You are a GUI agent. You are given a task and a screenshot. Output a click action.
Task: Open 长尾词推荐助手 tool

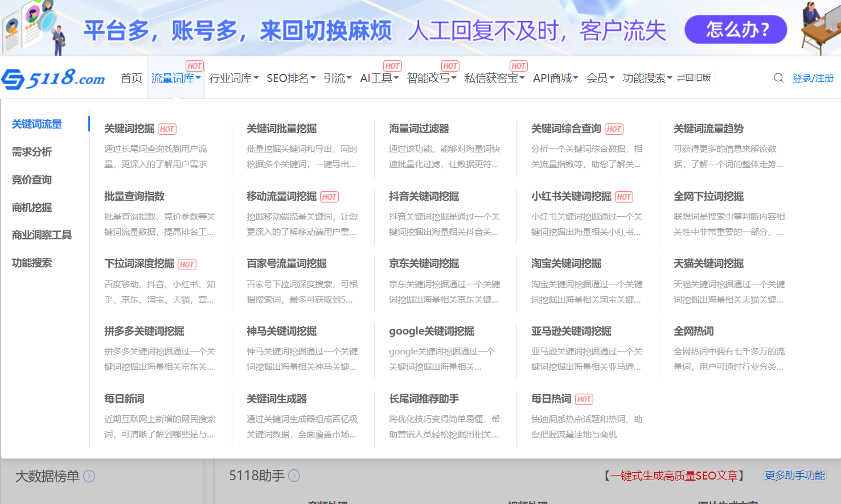pyautogui.click(x=424, y=399)
